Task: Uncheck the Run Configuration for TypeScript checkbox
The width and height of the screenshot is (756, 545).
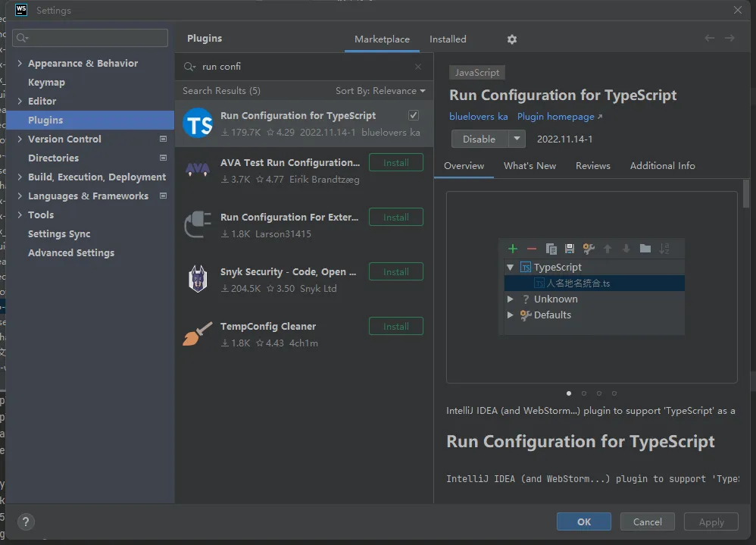Action: [414, 115]
